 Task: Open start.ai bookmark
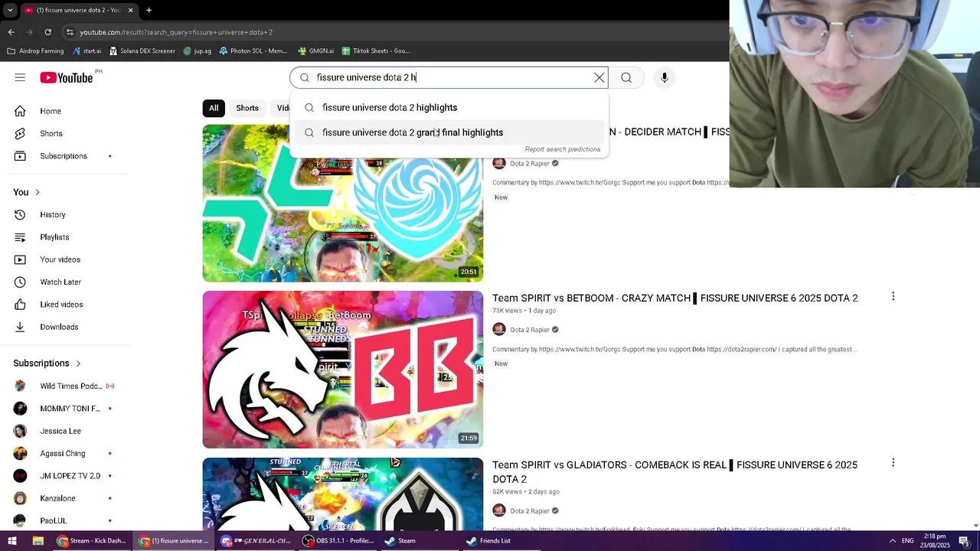(87, 51)
